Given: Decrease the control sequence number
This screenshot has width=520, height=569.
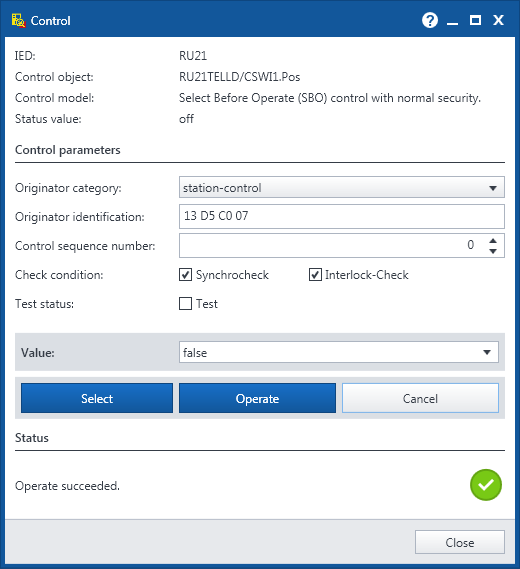Looking at the screenshot, I should pos(493,251).
